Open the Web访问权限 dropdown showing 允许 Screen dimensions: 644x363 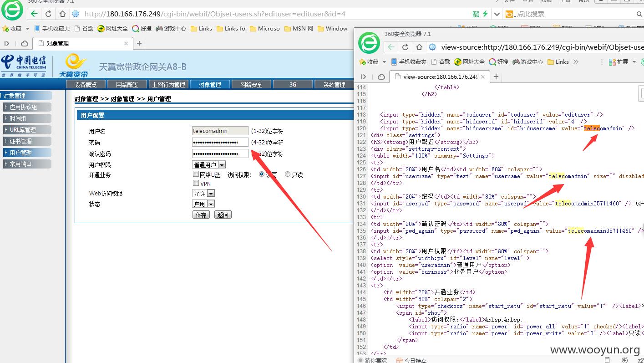click(x=203, y=193)
